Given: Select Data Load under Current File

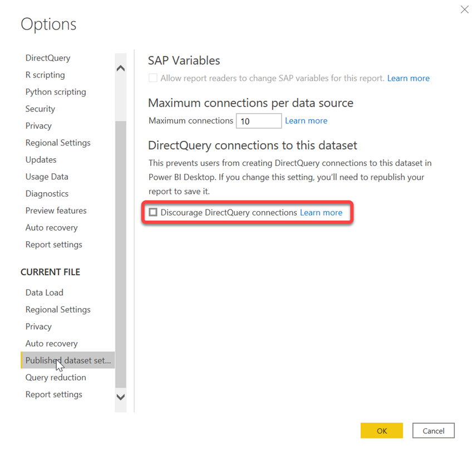Looking at the screenshot, I should tap(45, 292).
